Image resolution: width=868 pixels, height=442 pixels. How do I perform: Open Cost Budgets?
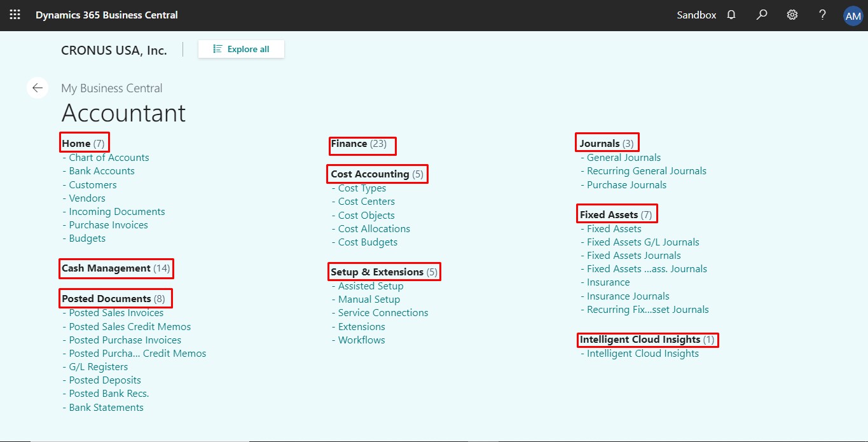pos(368,242)
